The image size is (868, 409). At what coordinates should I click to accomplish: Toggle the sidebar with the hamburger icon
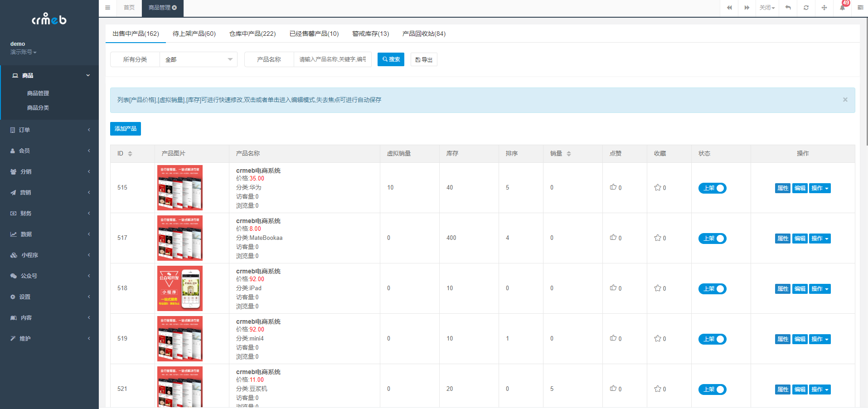click(x=107, y=8)
